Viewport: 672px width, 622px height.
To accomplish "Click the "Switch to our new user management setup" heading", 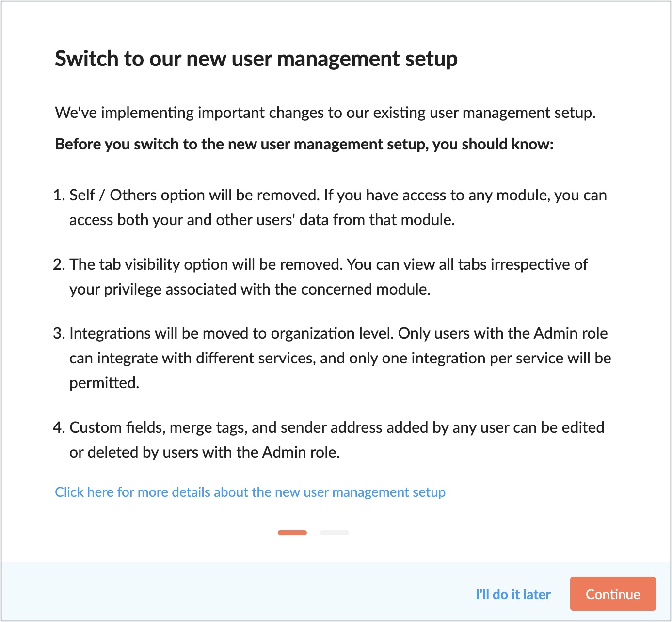I will 256,59.
